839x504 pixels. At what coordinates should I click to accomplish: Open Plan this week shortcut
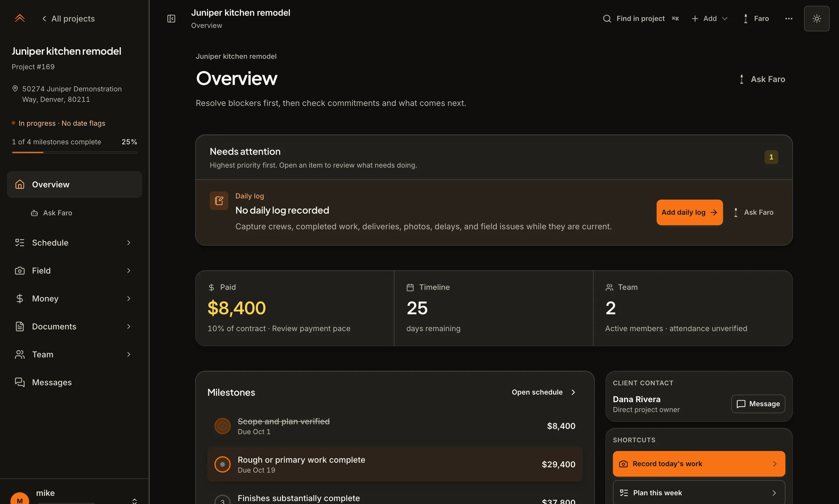point(699,493)
